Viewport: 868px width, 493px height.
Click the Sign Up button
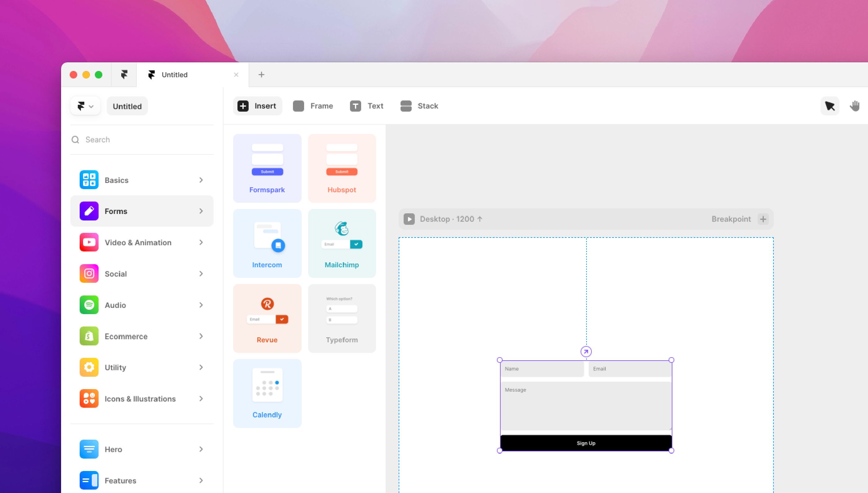(x=586, y=442)
